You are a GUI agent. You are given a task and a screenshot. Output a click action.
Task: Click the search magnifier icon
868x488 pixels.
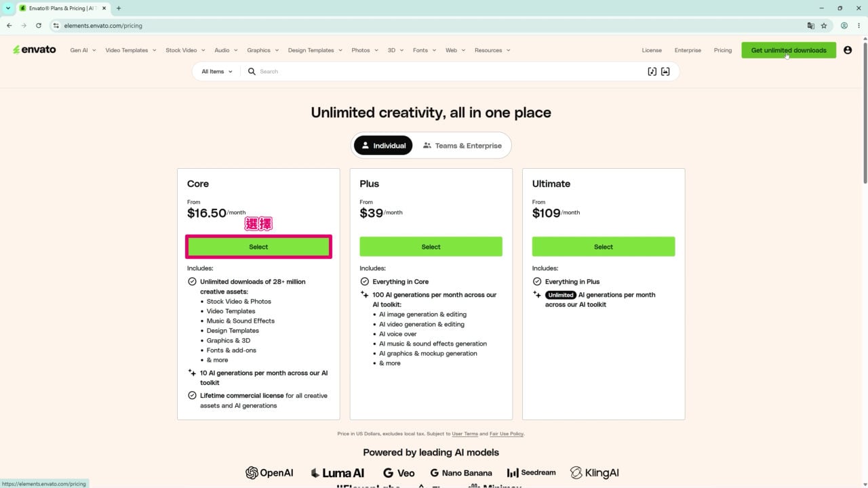(x=252, y=71)
